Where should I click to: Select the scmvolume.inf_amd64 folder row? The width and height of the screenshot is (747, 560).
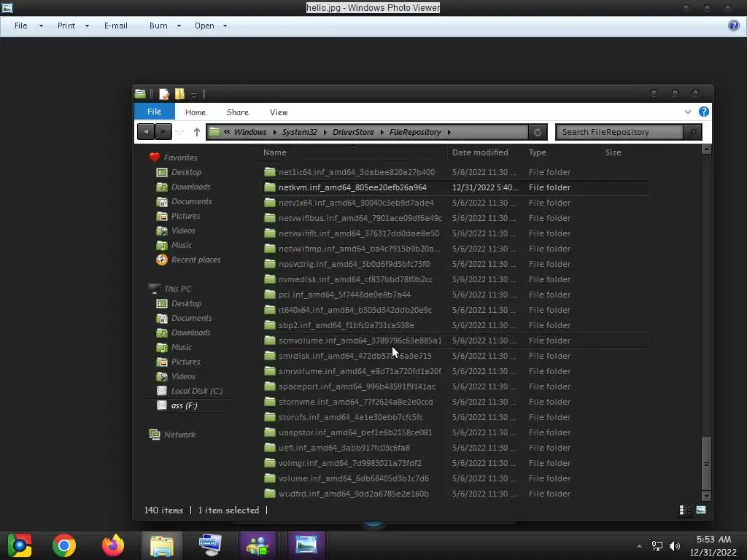(455, 341)
